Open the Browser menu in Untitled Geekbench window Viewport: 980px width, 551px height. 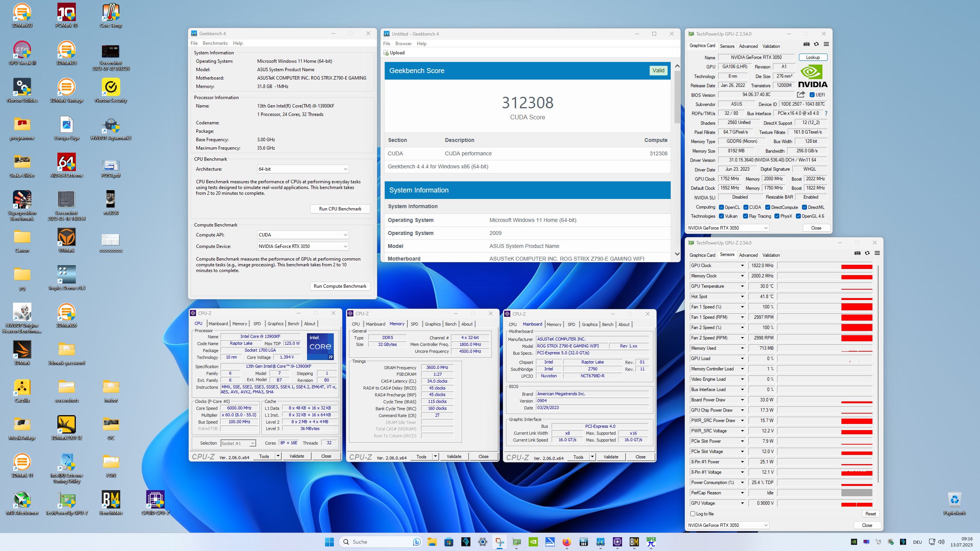click(x=403, y=44)
